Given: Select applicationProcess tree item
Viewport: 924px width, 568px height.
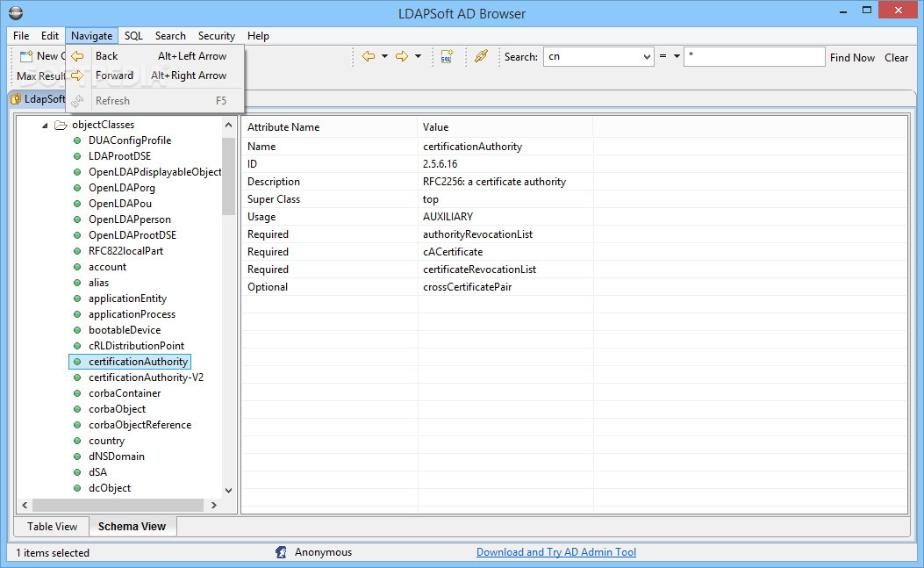Looking at the screenshot, I should pyautogui.click(x=132, y=314).
